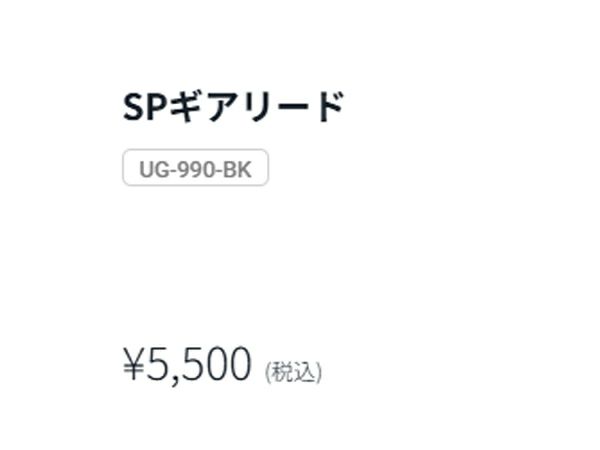Click the (税込) tax-included label
The image size is (600, 450).
tap(293, 372)
